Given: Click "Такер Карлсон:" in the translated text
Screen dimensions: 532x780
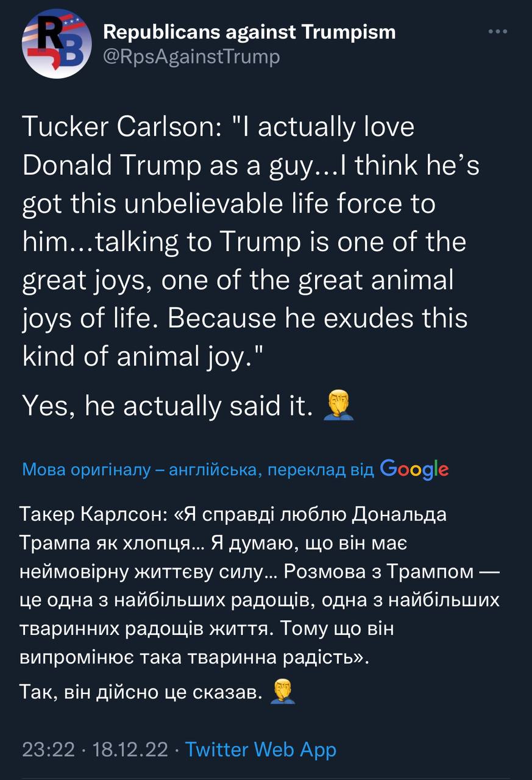Looking at the screenshot, I should [91, 514].
